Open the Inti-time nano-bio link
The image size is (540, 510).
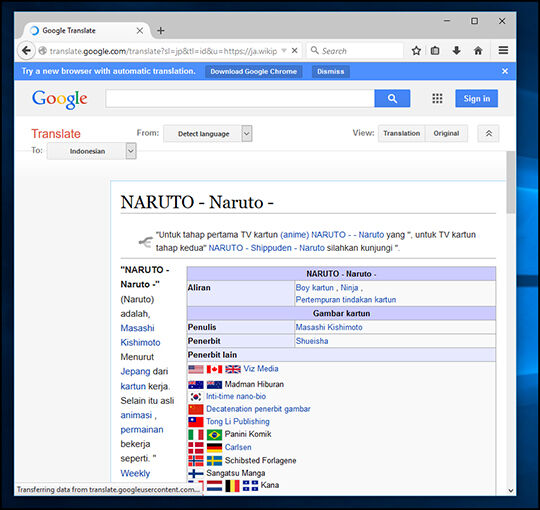click(236, 396)
